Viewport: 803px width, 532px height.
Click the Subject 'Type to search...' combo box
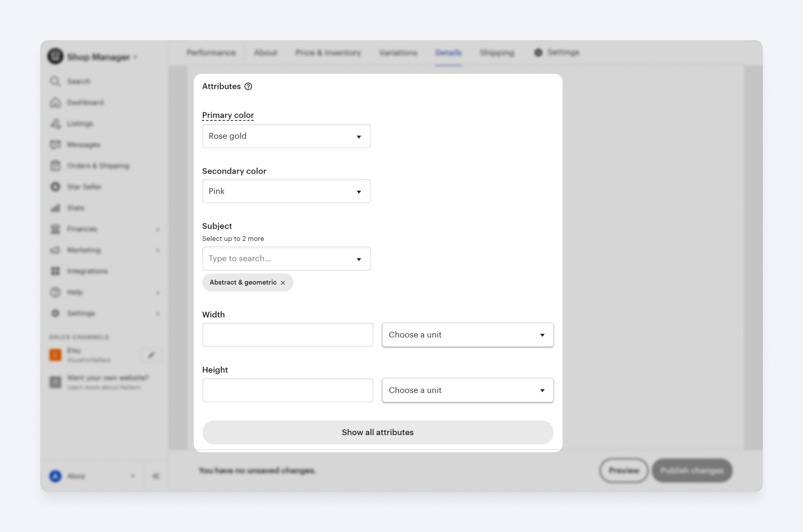pos(286,258)
